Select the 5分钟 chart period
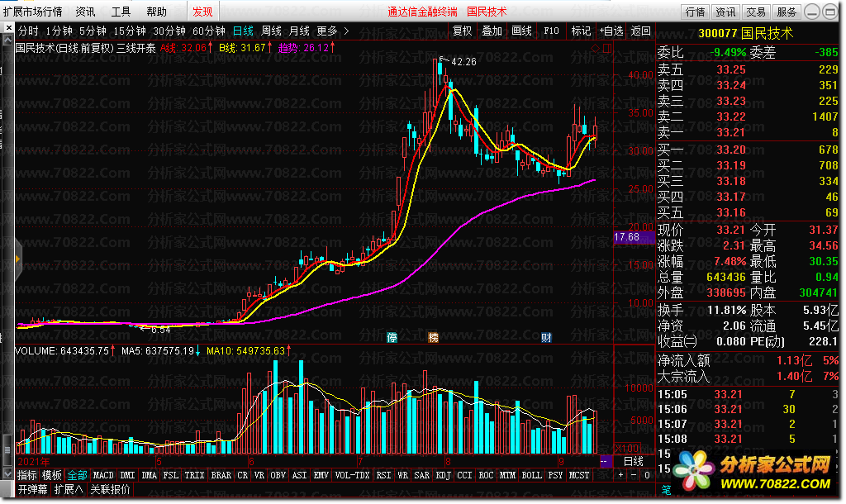This screenshot has height=504, width=846. [x=93, y=31]
